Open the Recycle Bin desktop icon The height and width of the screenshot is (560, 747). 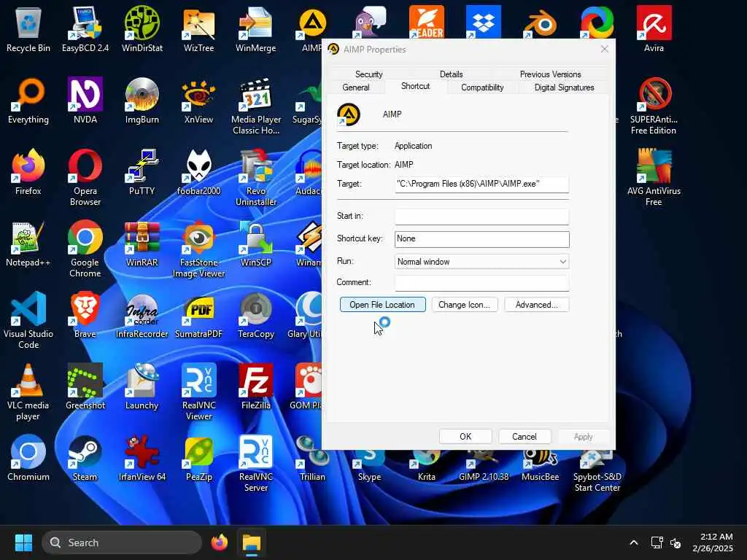tap(28, 29)
